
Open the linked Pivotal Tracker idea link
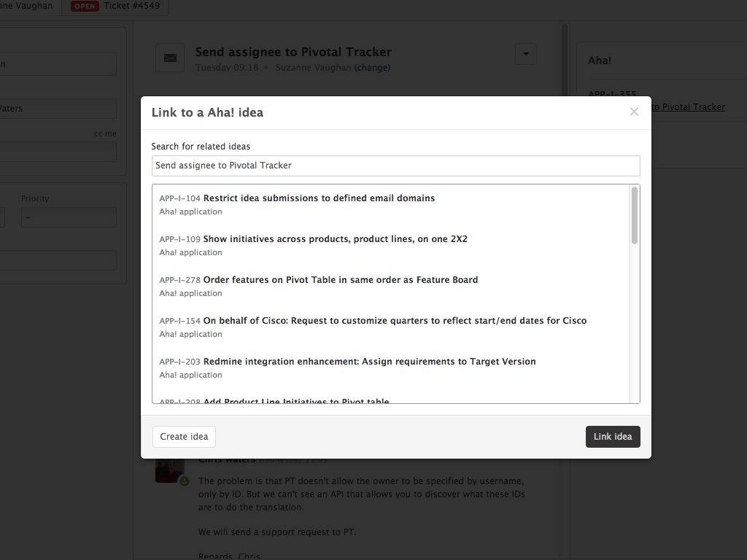click(689, 107)
